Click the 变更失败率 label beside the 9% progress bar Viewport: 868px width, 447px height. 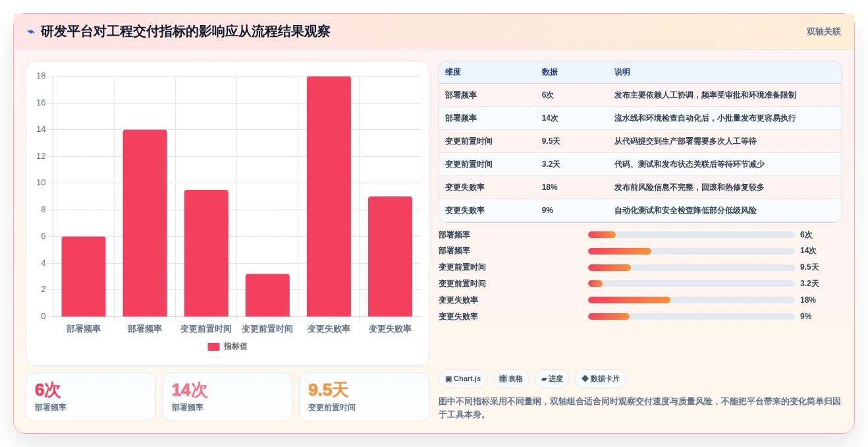coord(458,316)
